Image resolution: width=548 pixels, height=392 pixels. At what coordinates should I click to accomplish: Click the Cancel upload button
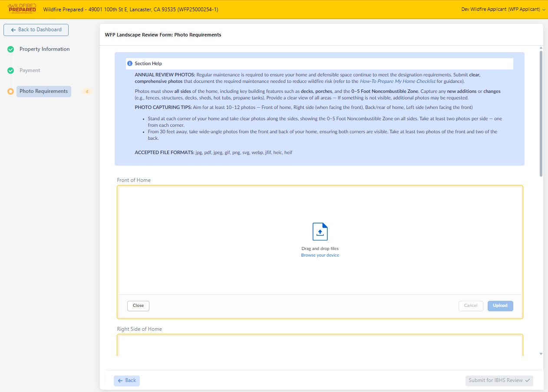(471, 306)
